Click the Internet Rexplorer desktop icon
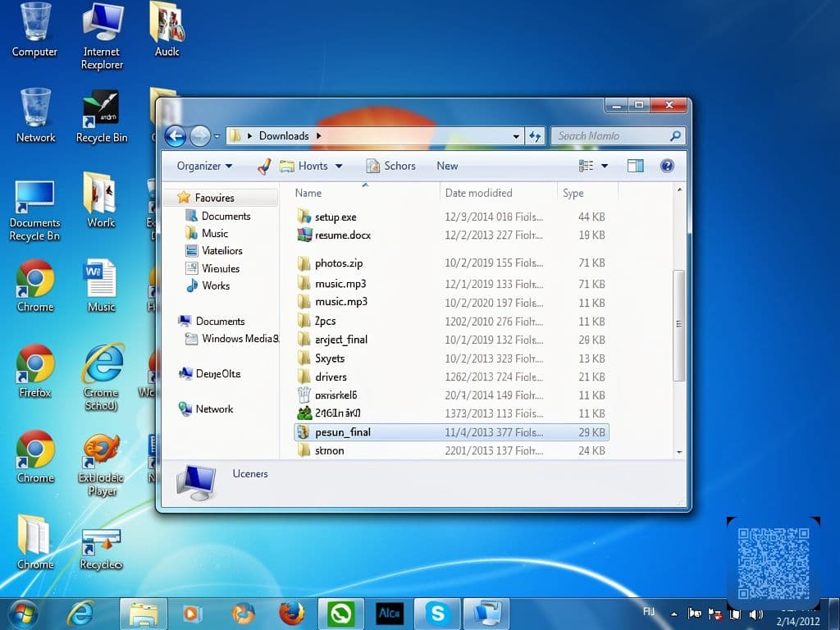The width and height of the screenshot is (840, 630). pyautogui.click(x=102, y=36)
